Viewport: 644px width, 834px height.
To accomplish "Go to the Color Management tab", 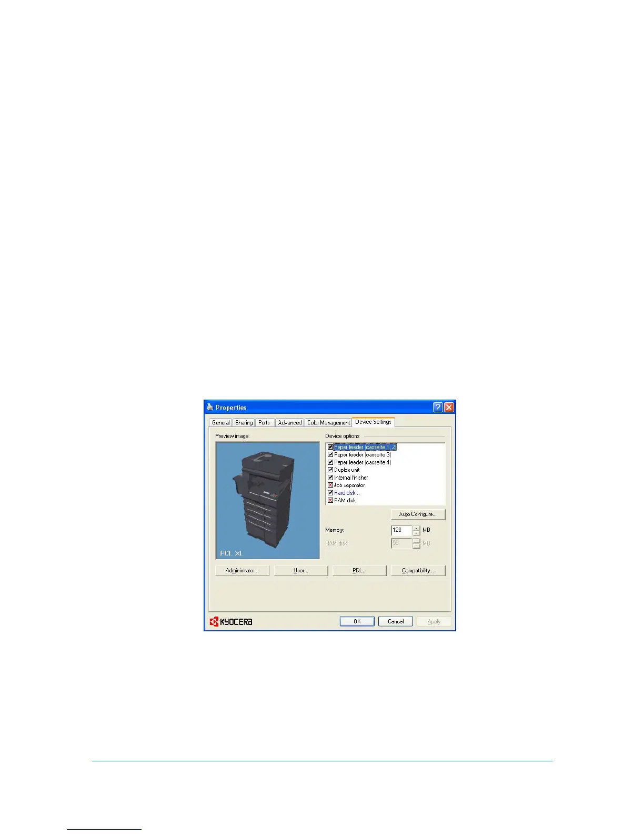I will [x=328, y=423].
